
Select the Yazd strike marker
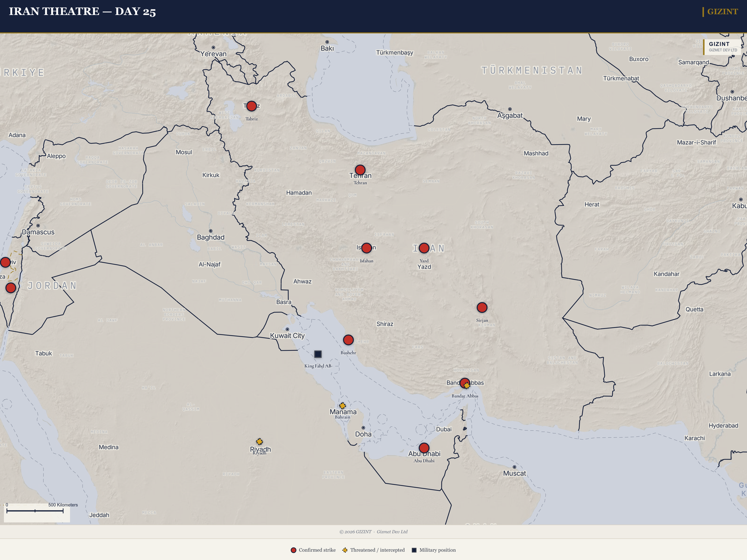tap(424, 248)
